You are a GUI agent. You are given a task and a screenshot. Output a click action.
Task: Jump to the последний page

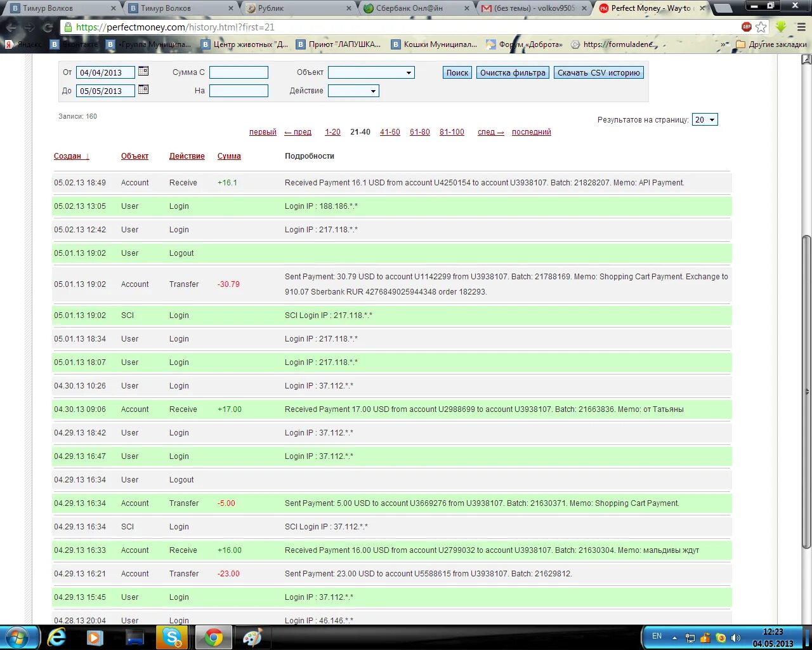click(532, 132)
